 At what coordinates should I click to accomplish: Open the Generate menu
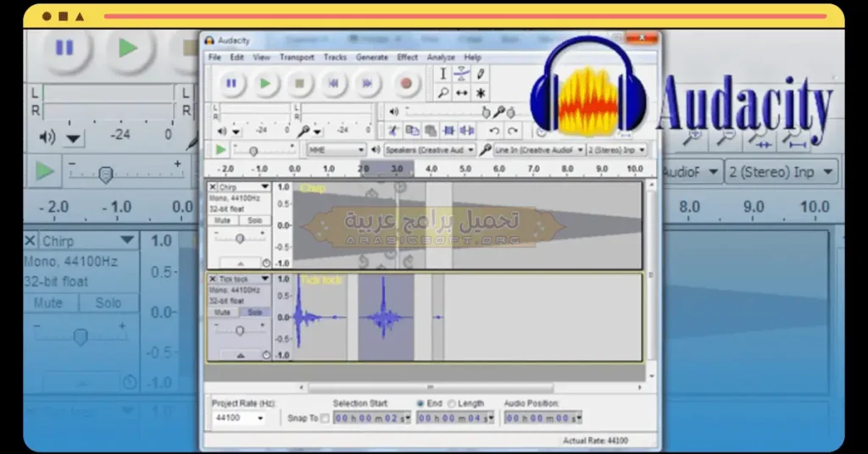click(372, 57)
